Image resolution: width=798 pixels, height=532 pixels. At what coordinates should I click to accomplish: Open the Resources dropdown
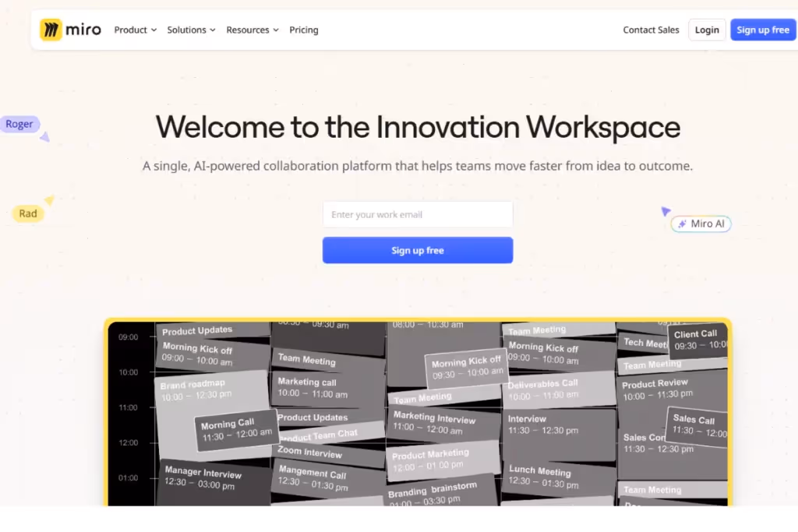[252, 30]
